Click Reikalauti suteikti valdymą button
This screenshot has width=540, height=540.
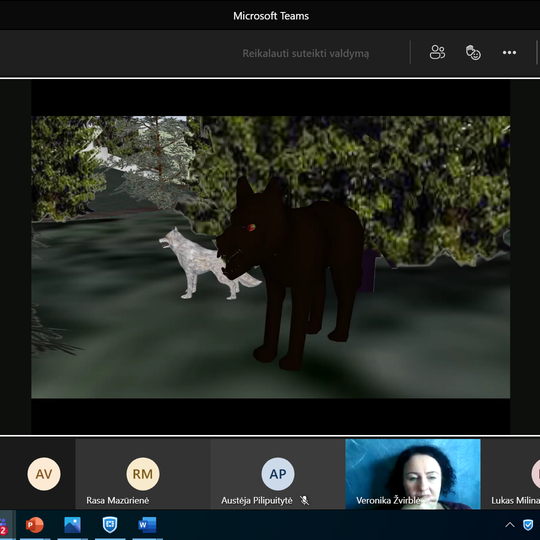[x=305, y=53]
